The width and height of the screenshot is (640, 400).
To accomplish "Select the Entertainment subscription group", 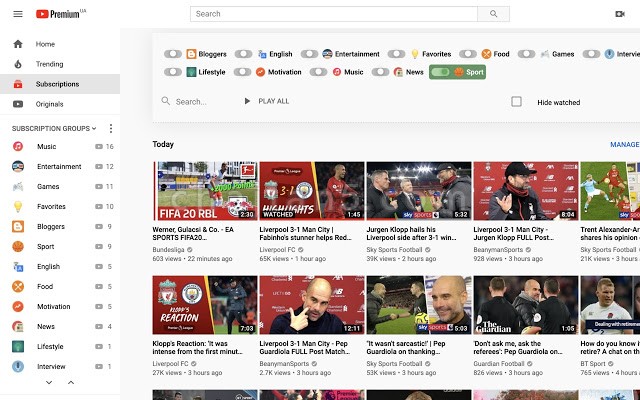I will pyautogui.click(x=60, y=167).
